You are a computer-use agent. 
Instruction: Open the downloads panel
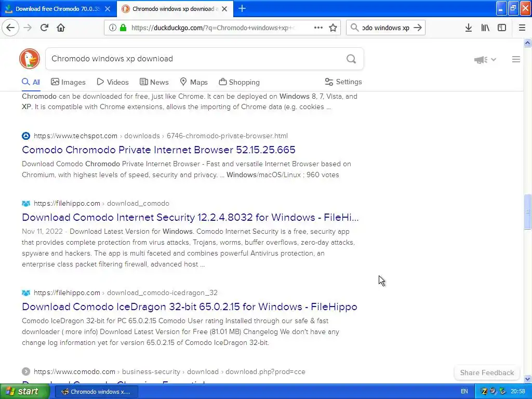pyautogui.click(x=469, y=28)
